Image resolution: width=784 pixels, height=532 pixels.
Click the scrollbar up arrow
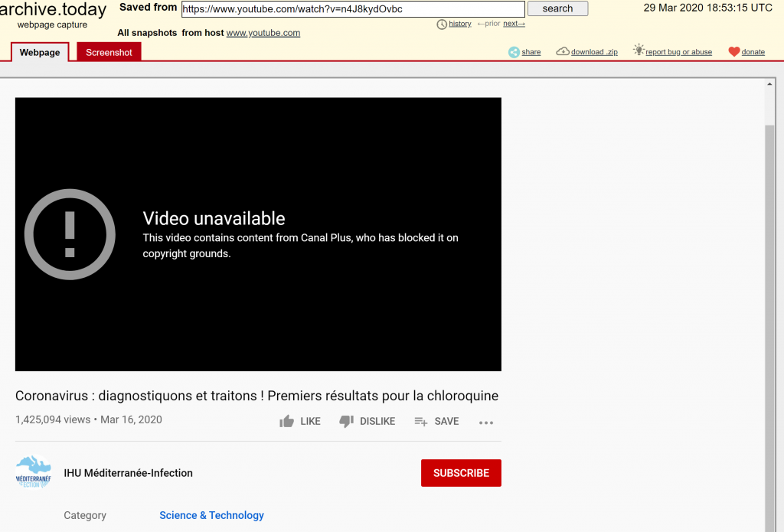point(769,84)
